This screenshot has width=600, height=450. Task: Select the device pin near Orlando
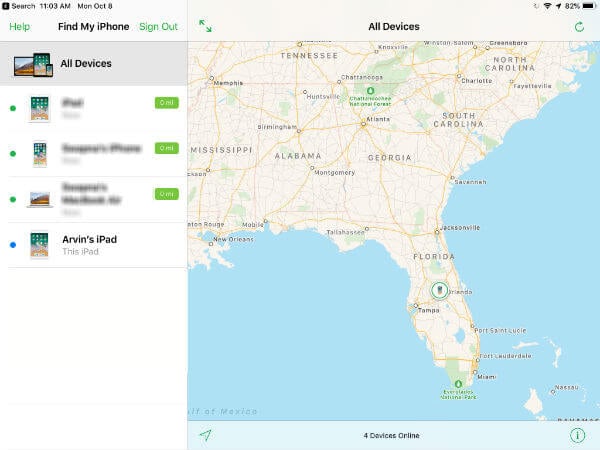coord(440,290)
